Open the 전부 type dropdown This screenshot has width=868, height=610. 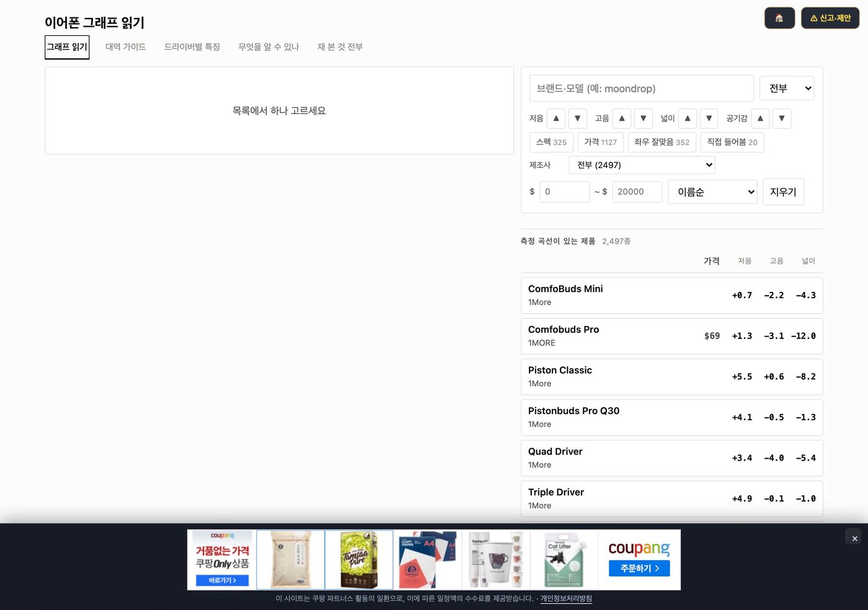click(787, 89)
